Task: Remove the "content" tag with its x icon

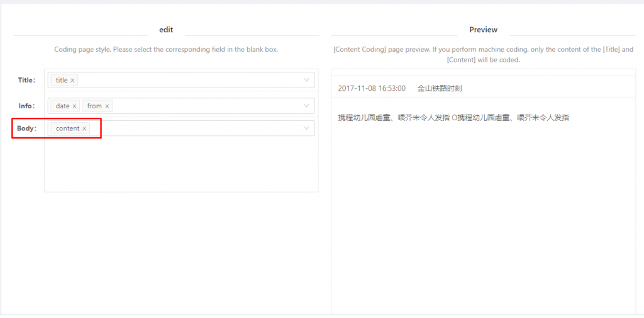Action: 84,129
